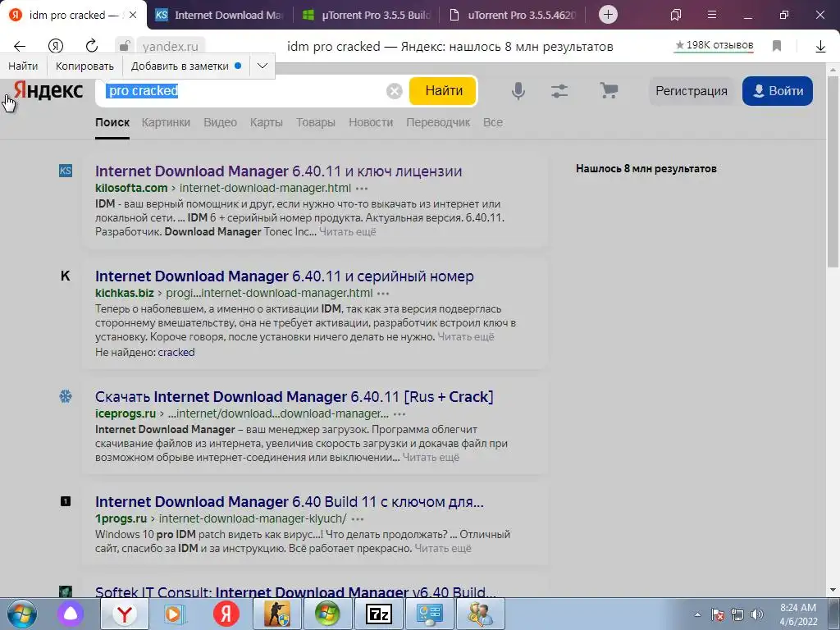Open the kichkas.biz site link
The image size is (840, 630).
point(125,294)
